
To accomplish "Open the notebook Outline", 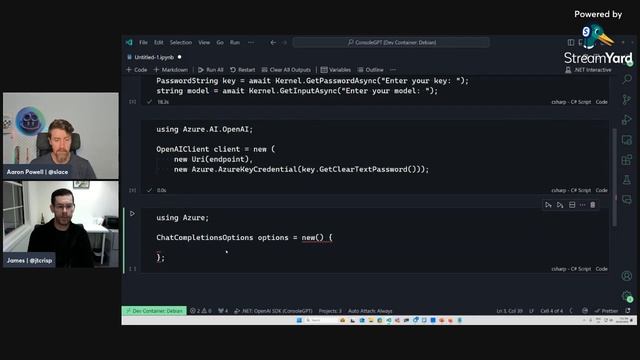I will [371, 70].
